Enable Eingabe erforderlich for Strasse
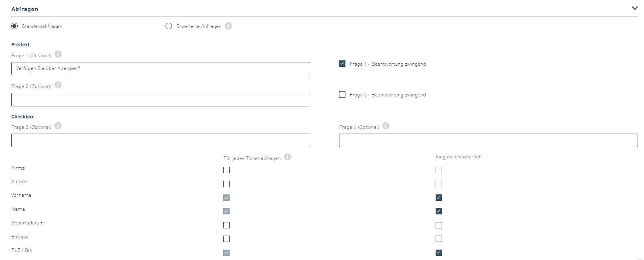The height and width of the screenshot is (260, 644). (439, 239)
